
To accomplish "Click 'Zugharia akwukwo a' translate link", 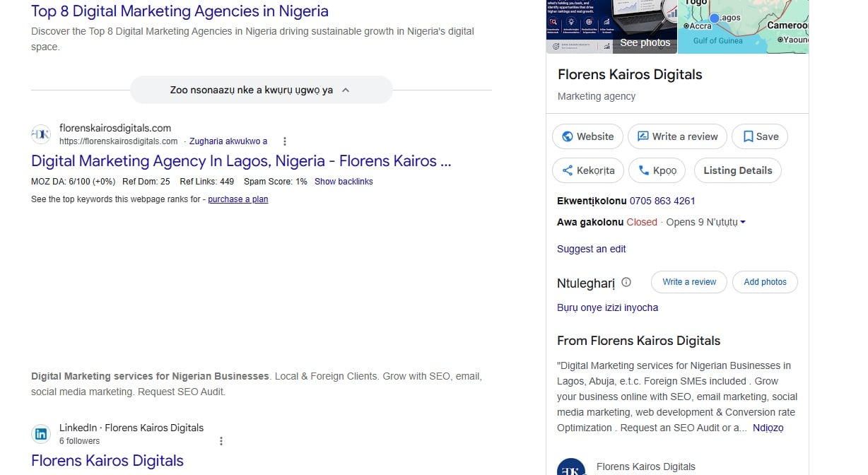I will 228,141.
